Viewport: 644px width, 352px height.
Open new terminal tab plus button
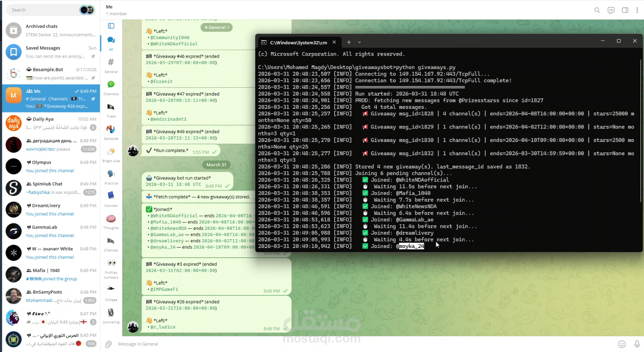pos(349,42)
